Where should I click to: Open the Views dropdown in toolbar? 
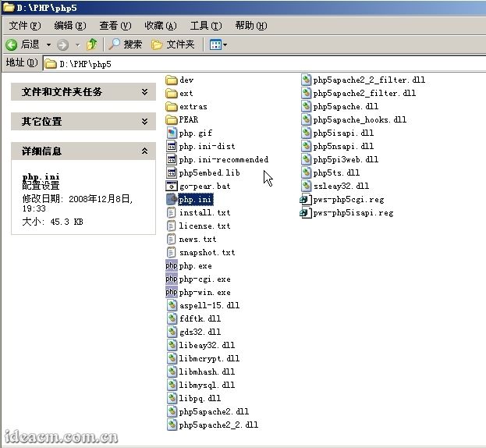click(x=218, y=44)
